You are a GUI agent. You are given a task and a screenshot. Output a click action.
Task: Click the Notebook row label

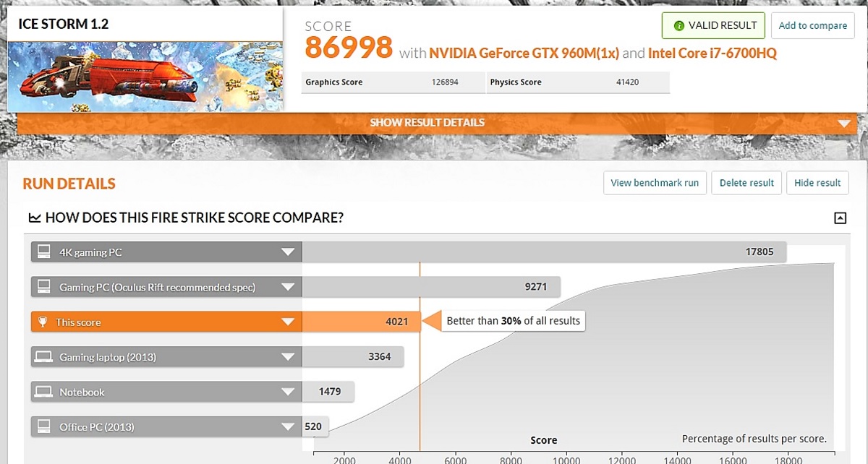82,392
